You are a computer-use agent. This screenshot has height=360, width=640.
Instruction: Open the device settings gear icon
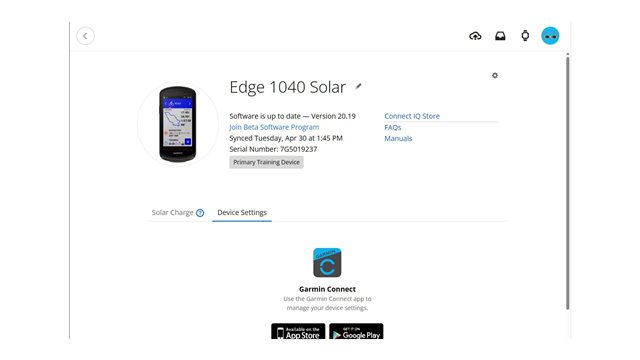point(495,76)
